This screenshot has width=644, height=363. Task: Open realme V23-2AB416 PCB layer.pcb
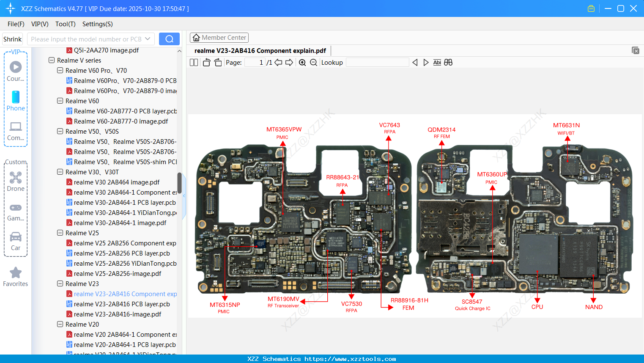click(x=118, y=304)
